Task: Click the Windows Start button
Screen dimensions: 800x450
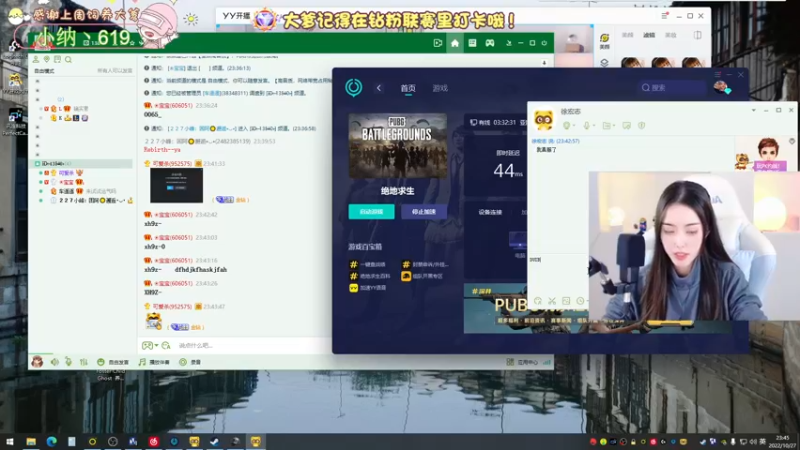Action: 10,441
